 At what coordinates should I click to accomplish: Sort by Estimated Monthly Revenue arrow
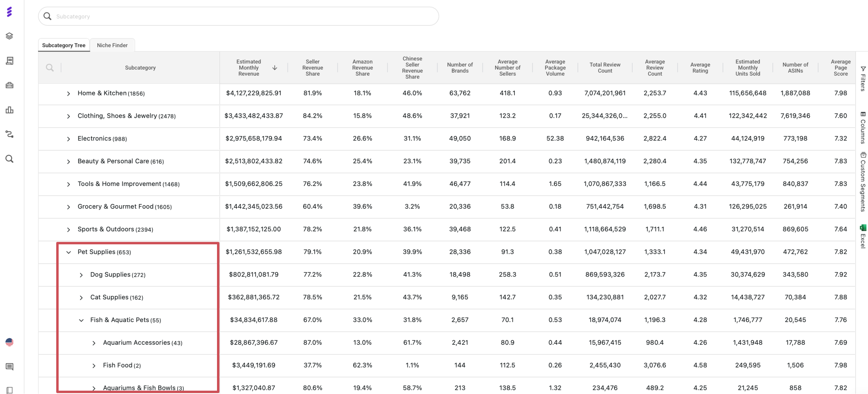click(x=275, y=68)
